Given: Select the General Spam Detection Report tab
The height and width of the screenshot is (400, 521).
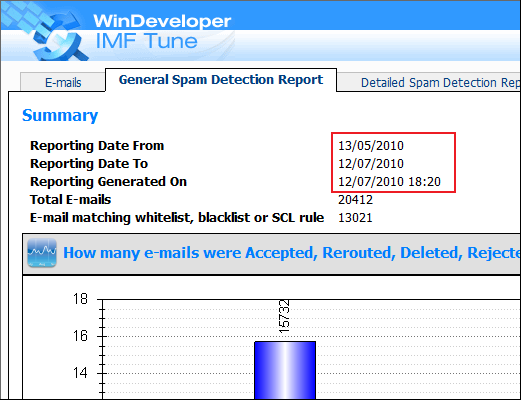Looking at the screenshot, I should pyautogui.click(x=221, y=80).
